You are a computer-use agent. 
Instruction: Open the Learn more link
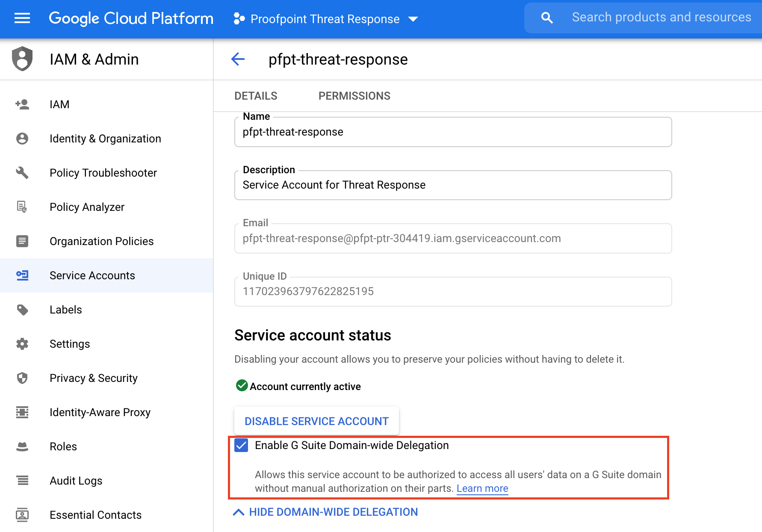point(482,488)
